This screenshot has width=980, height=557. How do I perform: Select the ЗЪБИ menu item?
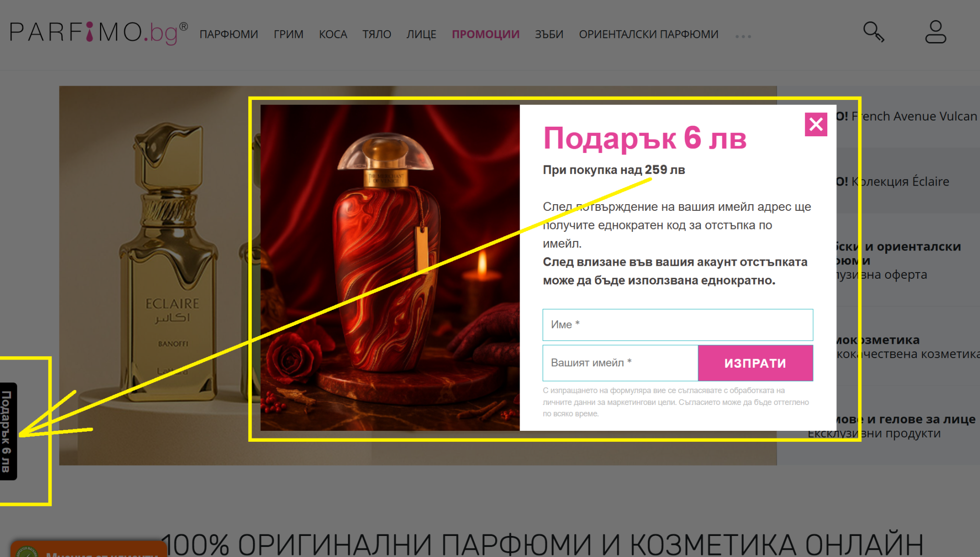(549, 34)
